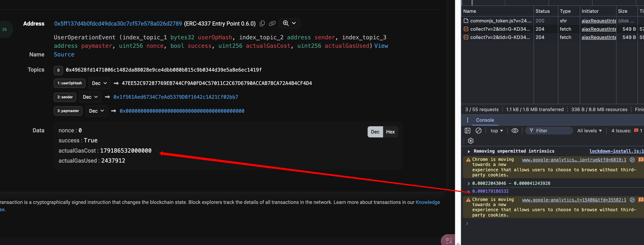Clear the console with the ban icon

(x=478, y=131)
